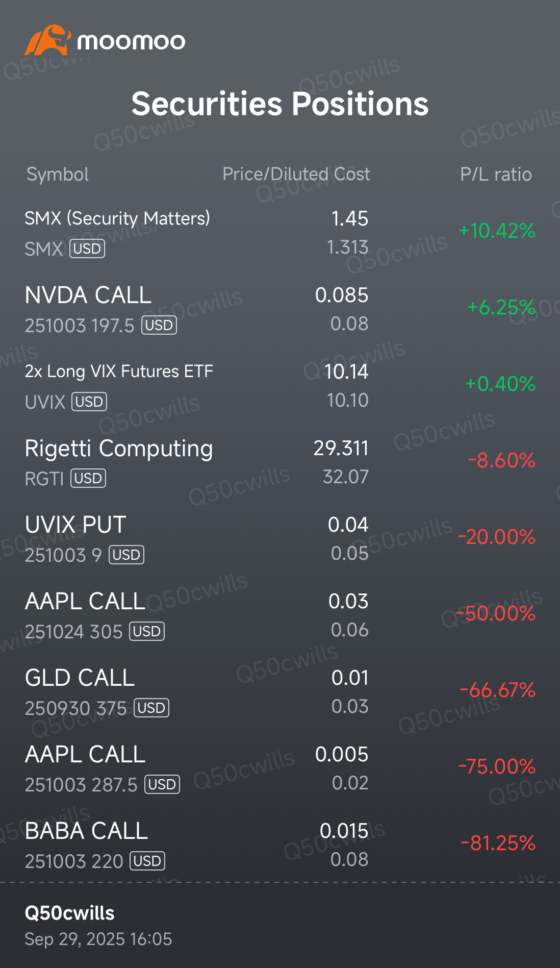Tap the USD badge beside RGTI
Image resolution: width=560 pixels, height=968 pixels.
pos(88,478)
